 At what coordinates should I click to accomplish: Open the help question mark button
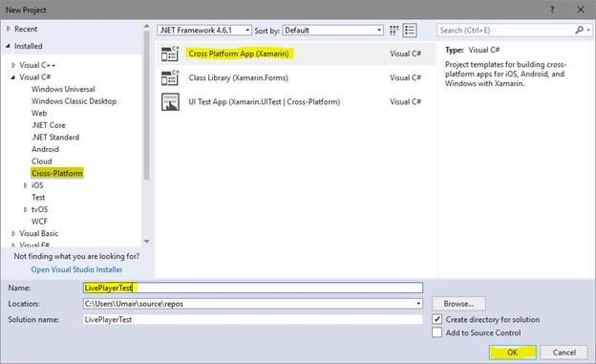(552, 10)
